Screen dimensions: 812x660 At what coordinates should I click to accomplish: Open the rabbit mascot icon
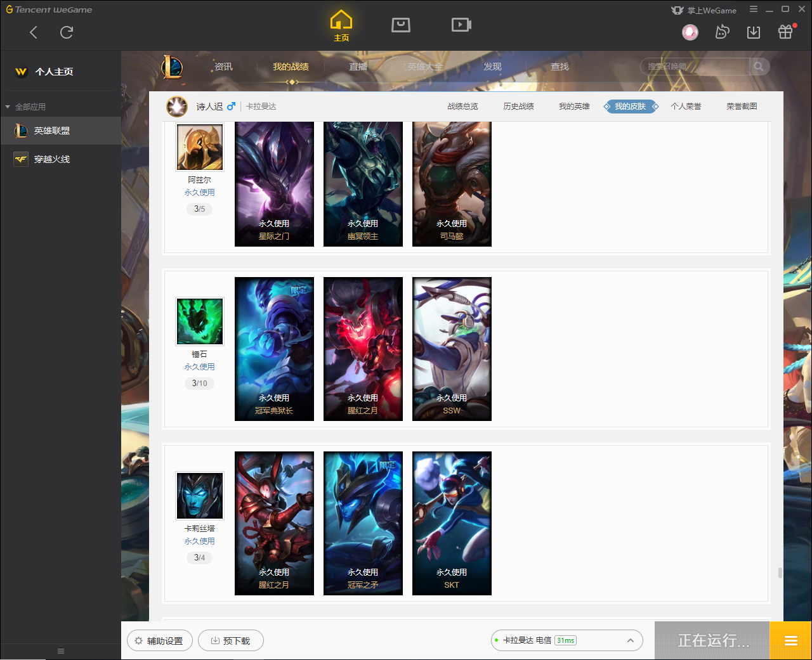click(722, 32)
